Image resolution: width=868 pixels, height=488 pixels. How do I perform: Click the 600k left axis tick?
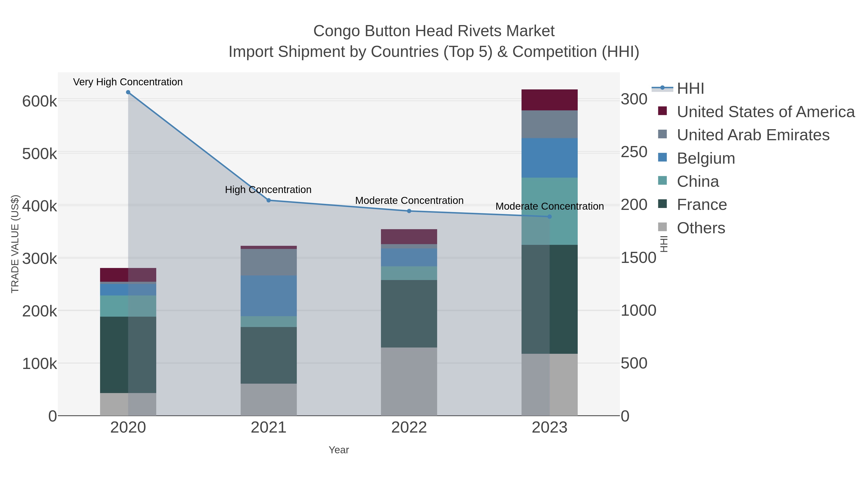click(40, 101)
